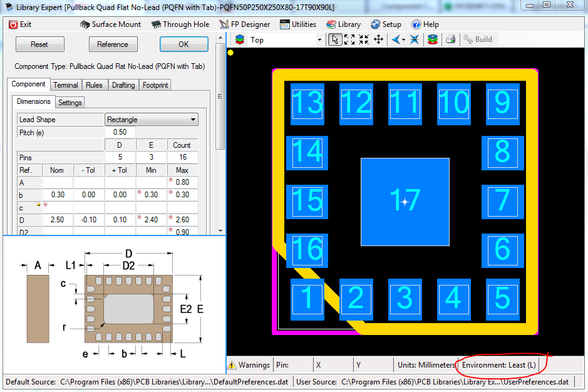Viewport: 588px width, 392px height.
Task: Switch to the Footprint tab
Action: (x=155, y=85)
